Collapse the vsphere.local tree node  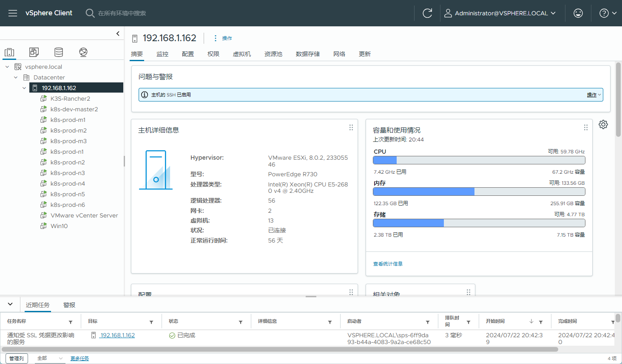[7, 67]
